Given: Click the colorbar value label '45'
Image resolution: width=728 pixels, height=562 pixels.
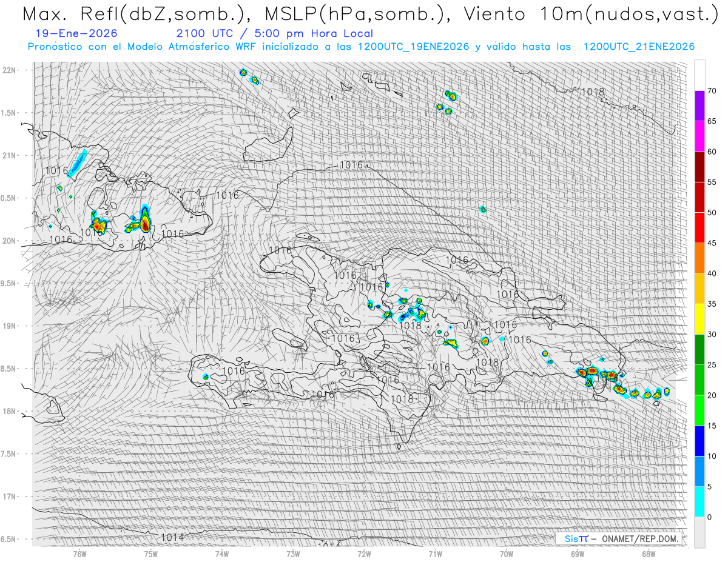Looking at the screenshot, I should pos(712,243).
